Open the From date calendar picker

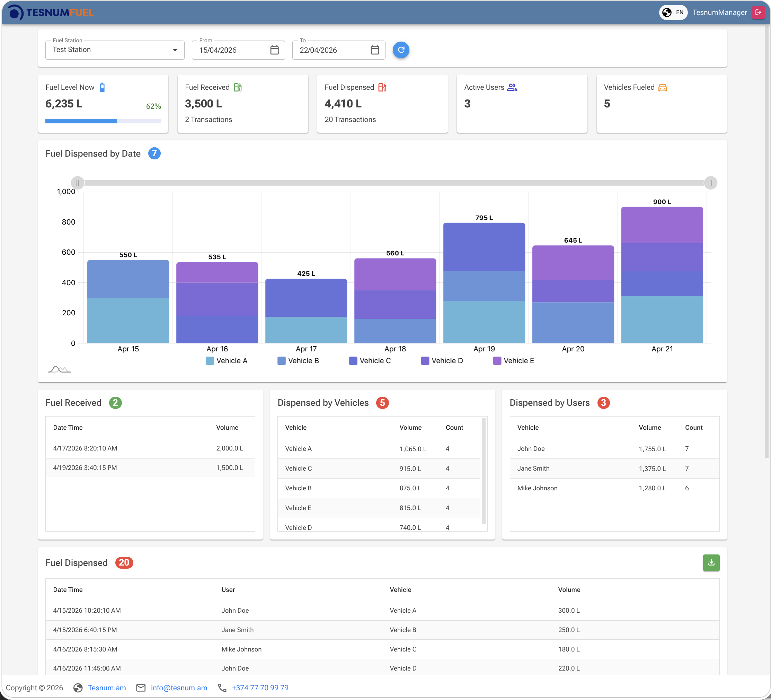274,50
